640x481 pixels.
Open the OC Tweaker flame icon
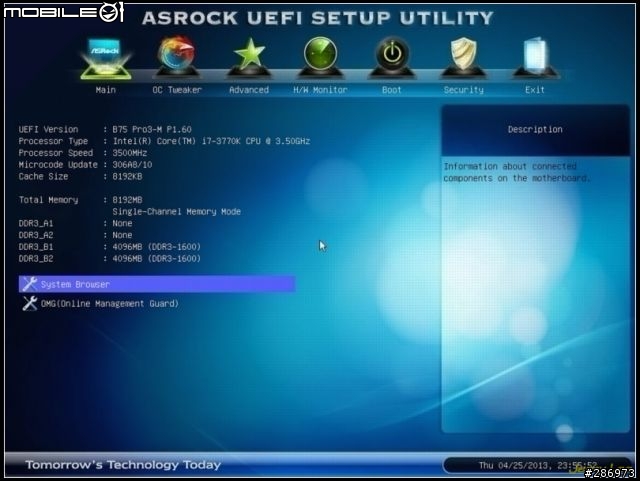[177, 57]
